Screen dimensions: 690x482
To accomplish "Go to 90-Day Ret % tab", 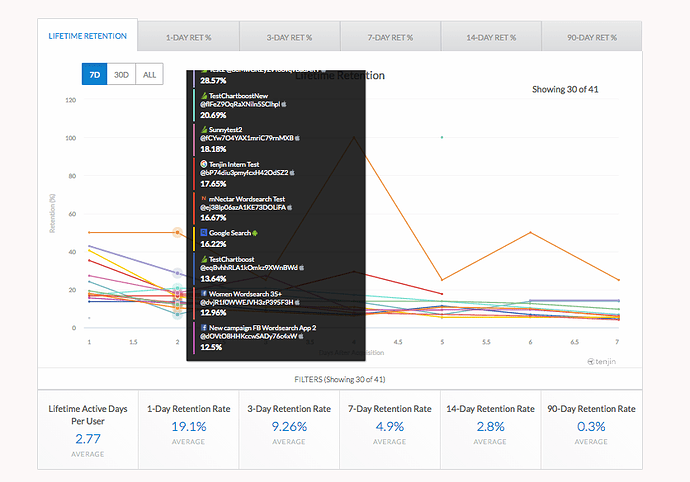I will pos(592,37).
